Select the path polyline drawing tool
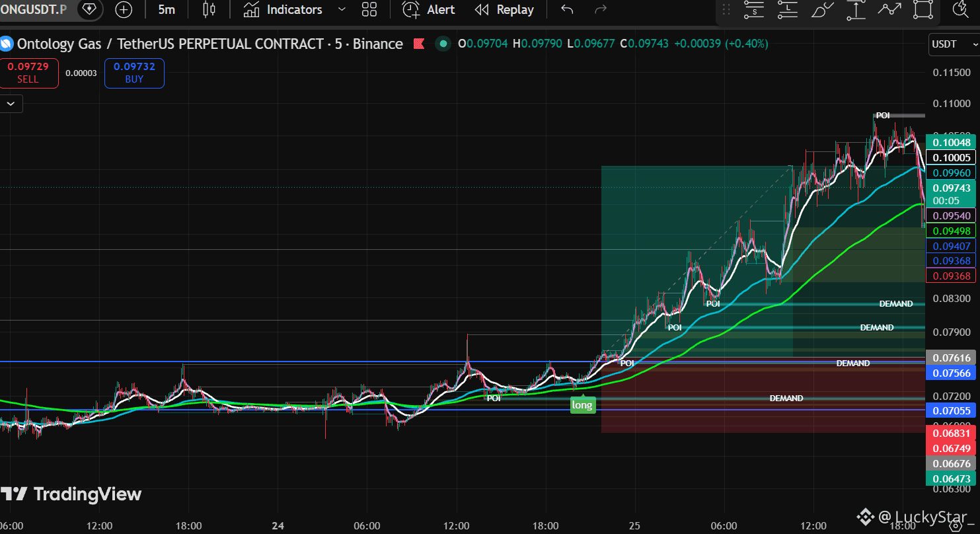Screen dimensions: 980x534 pos(889,10)
